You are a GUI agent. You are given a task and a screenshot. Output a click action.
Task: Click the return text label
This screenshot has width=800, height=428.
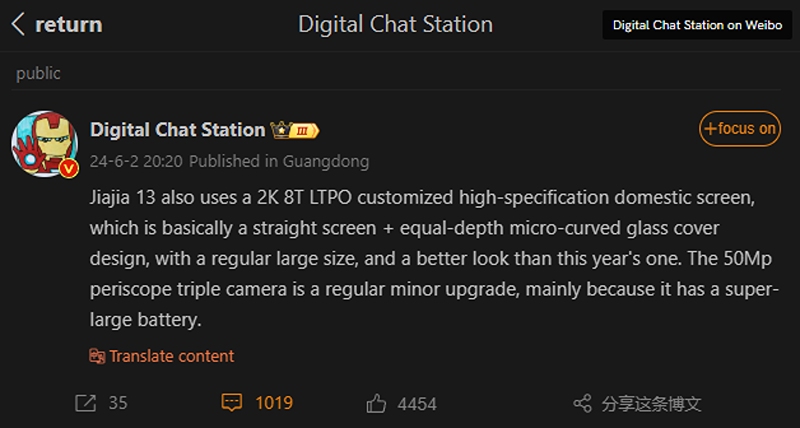click(x=68, y=24)
